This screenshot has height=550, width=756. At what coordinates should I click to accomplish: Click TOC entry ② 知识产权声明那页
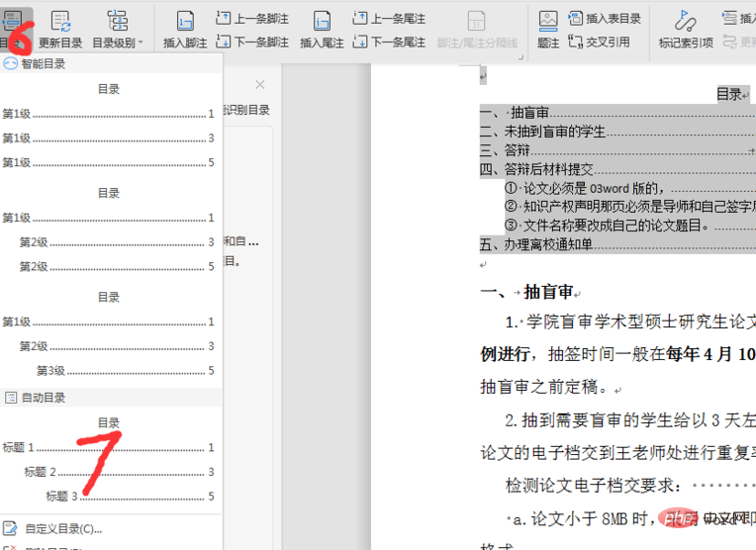point(630,207)
